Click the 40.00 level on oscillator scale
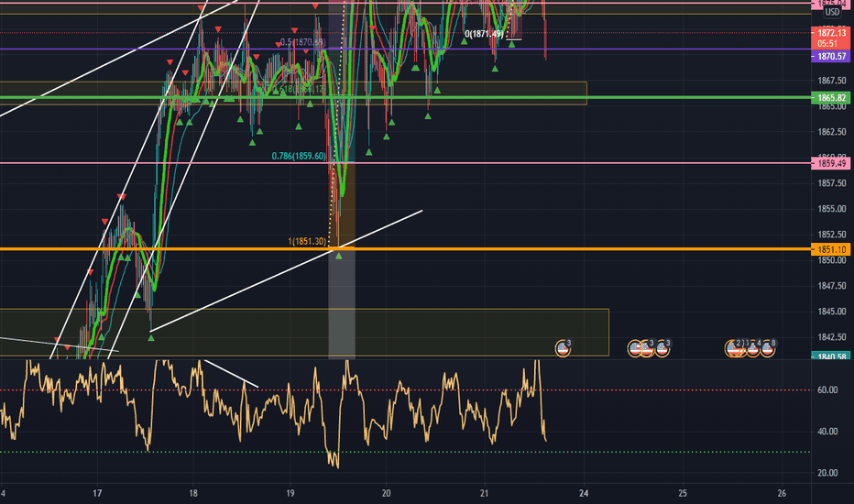The width and height of the screenshot is (854, 504). 827,432
